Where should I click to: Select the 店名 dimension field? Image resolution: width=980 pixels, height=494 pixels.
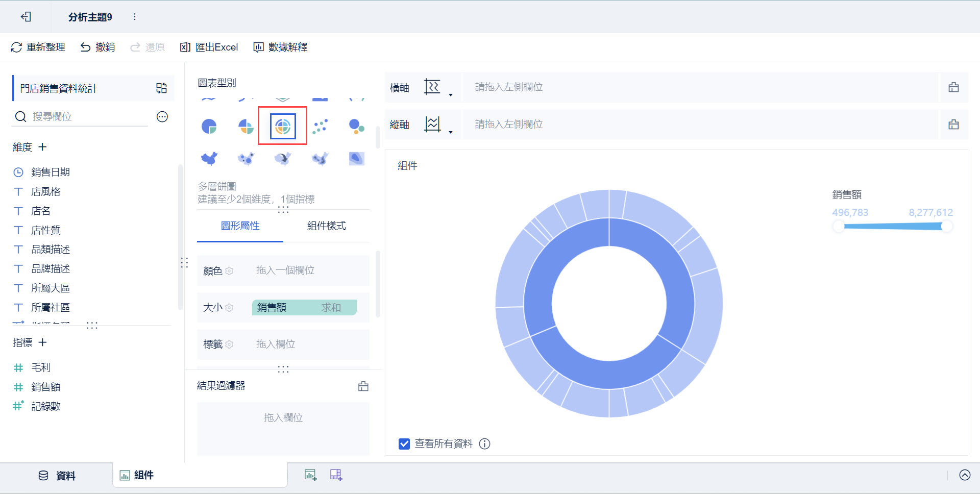click(41, 211)
